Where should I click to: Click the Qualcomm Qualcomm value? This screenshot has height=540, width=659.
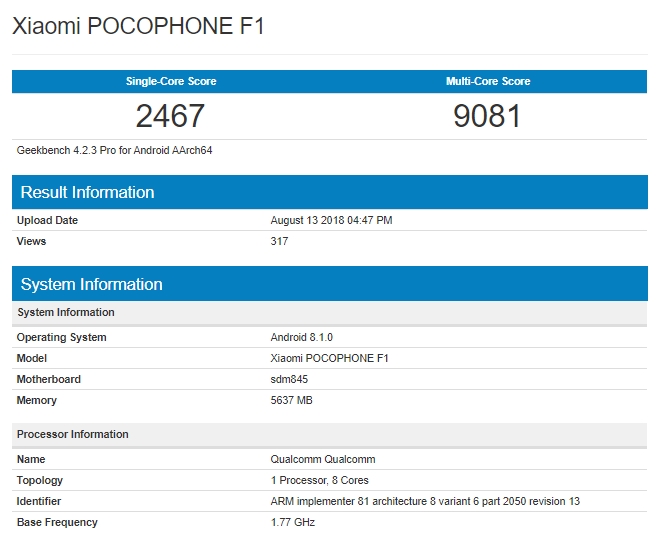(323, 459)
